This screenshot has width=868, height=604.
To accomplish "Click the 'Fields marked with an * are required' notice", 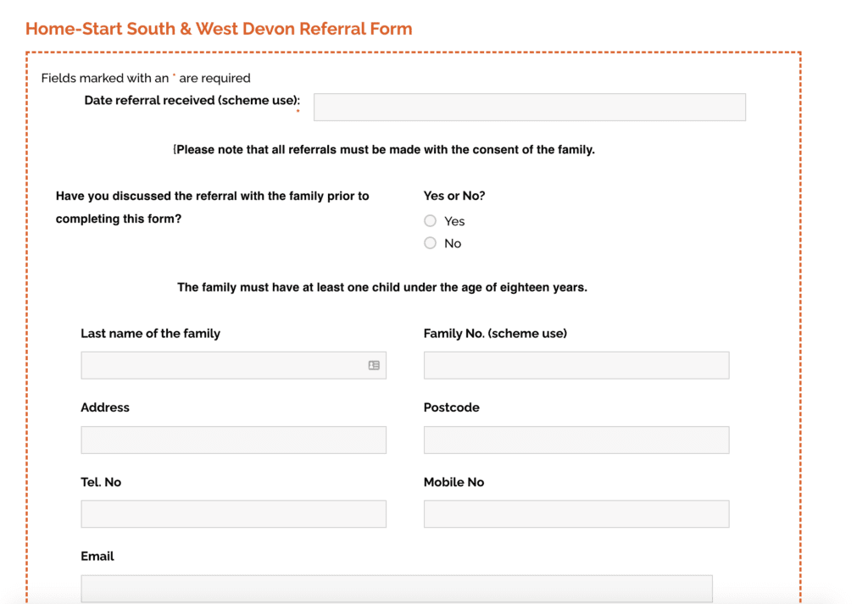I will click(x=146, y=78).
